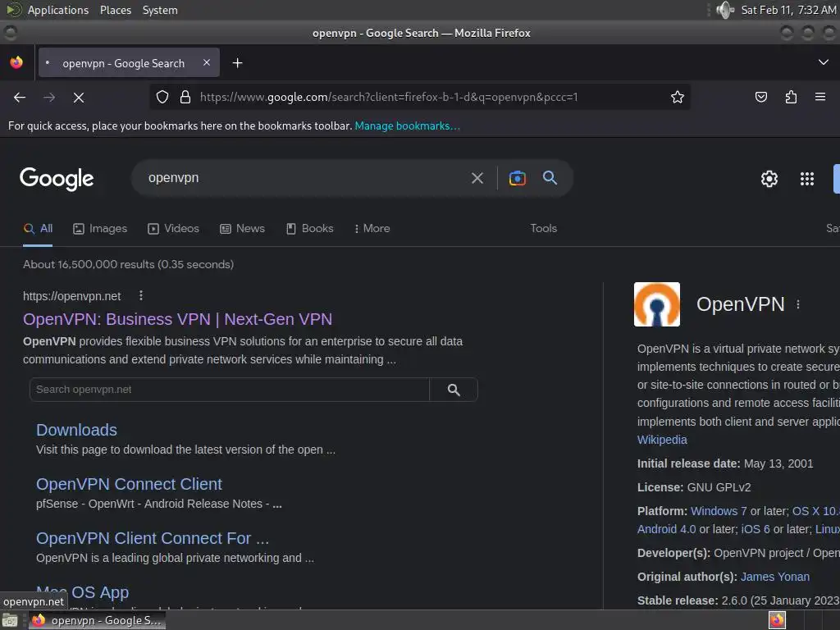Image resolution: width=840 pixels, height=630 pixels.
Task: Open the Android 4.0 platform link
Action: 666,529
